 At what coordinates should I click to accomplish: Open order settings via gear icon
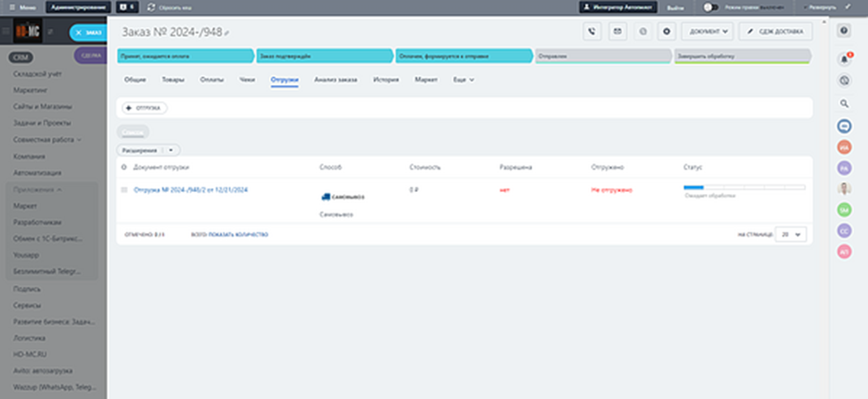click(666, 32)
